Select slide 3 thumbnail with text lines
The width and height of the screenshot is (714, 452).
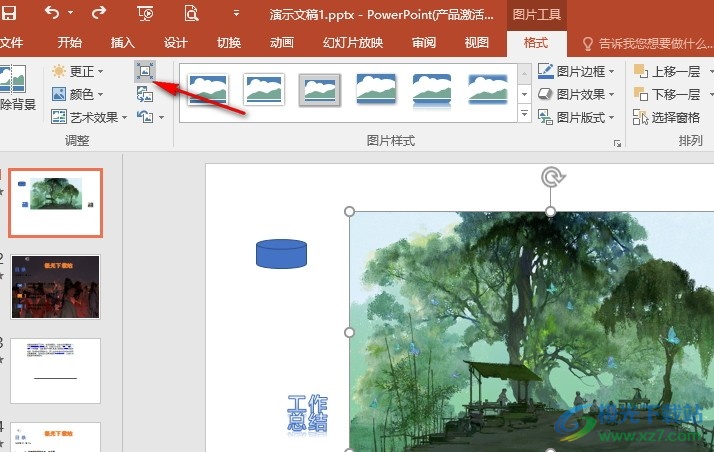coord(55,371)
